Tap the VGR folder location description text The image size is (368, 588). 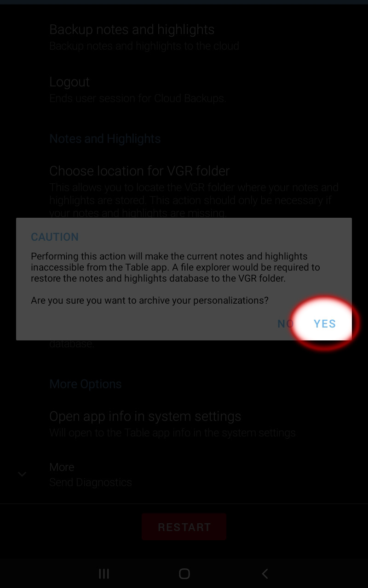[194, 200]
